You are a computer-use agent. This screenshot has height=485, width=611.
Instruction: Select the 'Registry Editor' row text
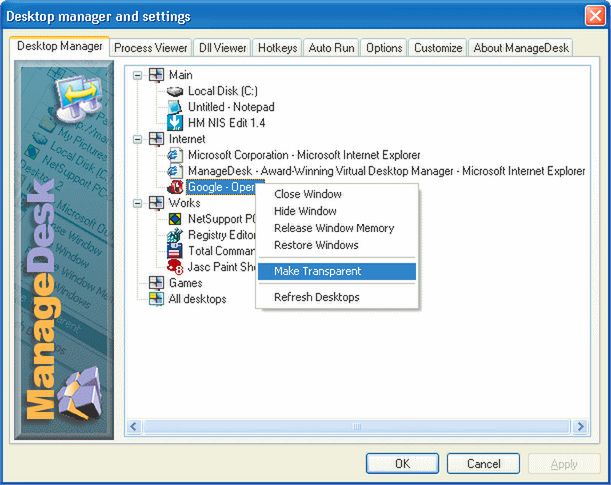click(x=221, y=235)
